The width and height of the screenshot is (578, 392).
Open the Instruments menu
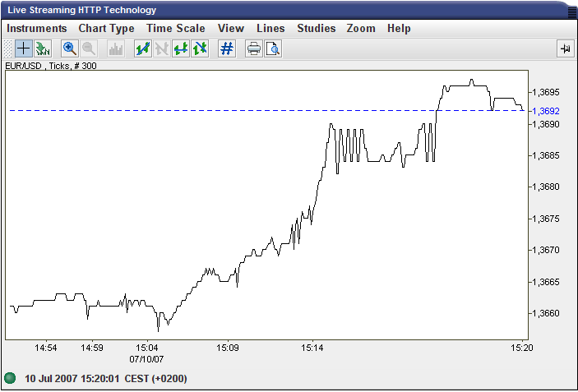[x=37, y=28]
